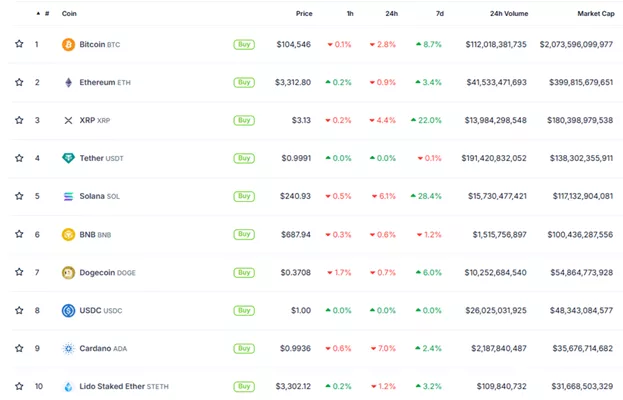
Task: Toggle the favorite star for Cardano
Action: pyautogui.click(x=19, y=348)
